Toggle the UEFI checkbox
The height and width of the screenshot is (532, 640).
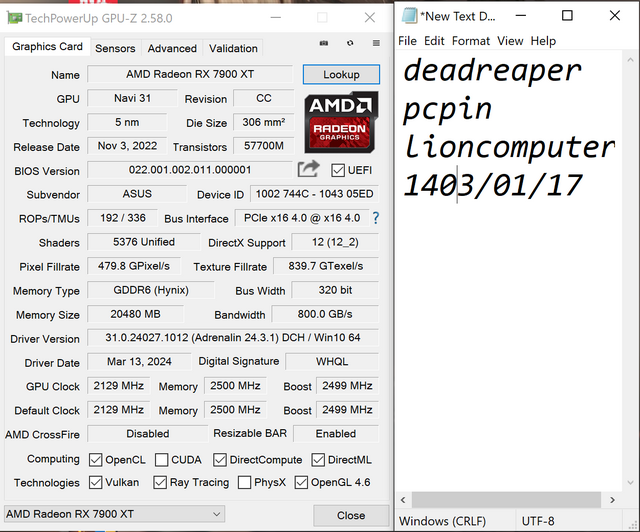coord(338,170)
